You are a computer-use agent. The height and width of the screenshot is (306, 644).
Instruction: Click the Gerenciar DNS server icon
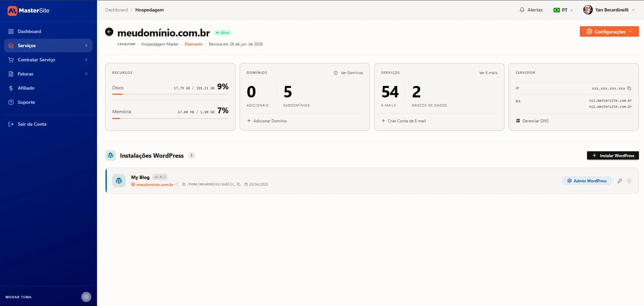518,121
